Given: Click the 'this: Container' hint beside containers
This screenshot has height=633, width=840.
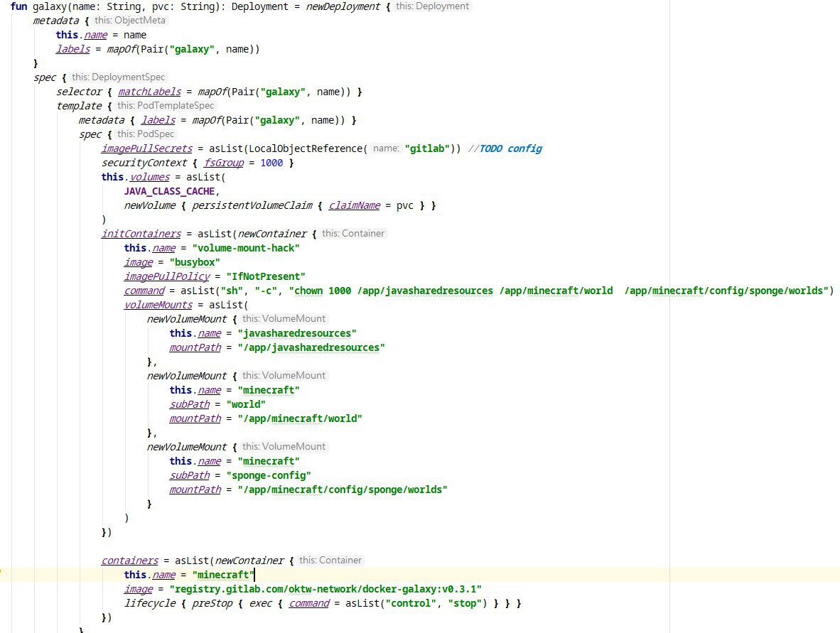Looking at the screenshot, I should pyautogui.click(x=330, y=560).
